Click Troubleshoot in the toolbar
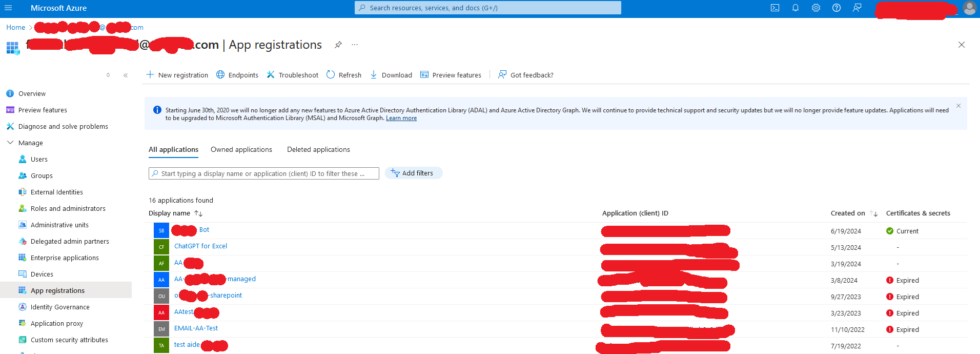This screenshot has width=980, height=354. [292, 75]
